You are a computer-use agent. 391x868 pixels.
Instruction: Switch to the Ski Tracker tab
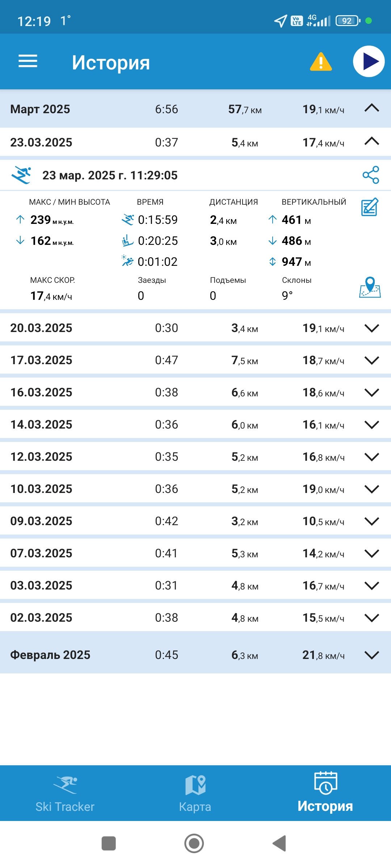click(65, 793)
